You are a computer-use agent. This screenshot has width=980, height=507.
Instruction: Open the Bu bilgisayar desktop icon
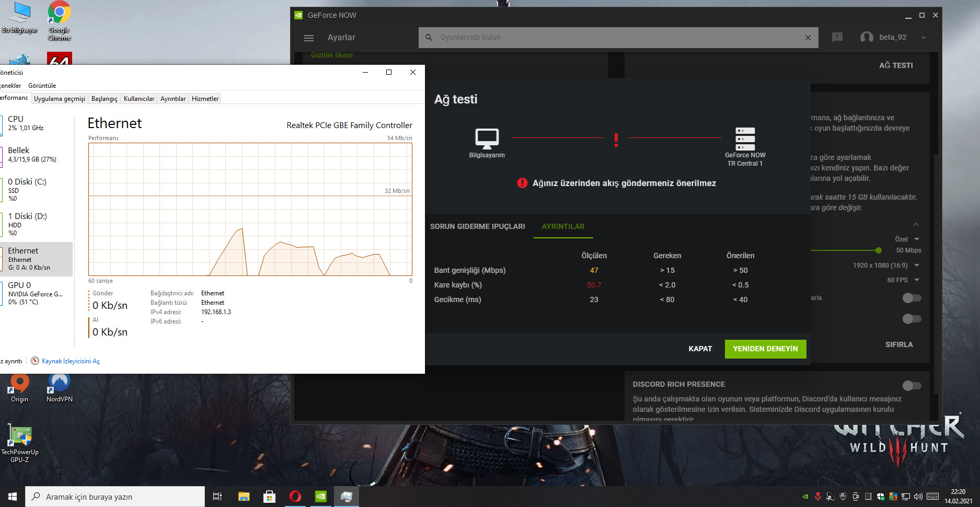[x=20, y=18]
